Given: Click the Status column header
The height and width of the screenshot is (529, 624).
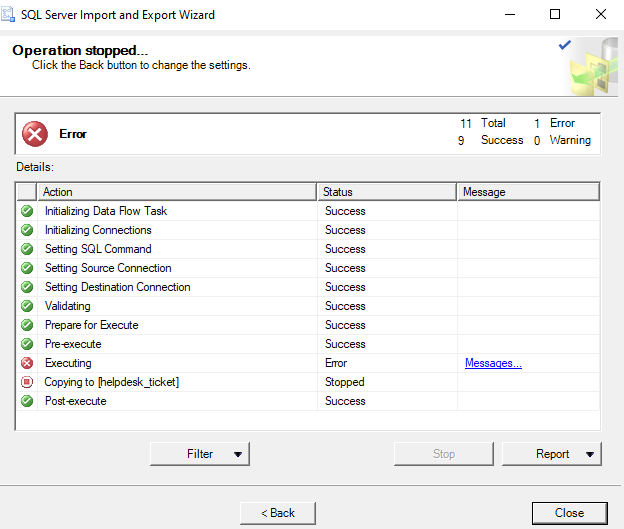Looking at the screenshot, I should pyautogui.click(x=387, y=192).
